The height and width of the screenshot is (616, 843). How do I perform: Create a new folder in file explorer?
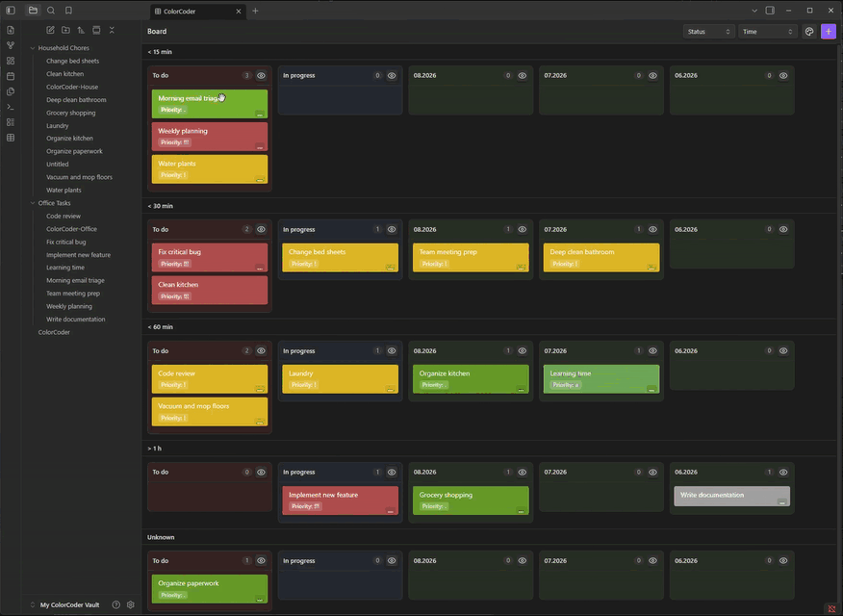click(65, 30)
